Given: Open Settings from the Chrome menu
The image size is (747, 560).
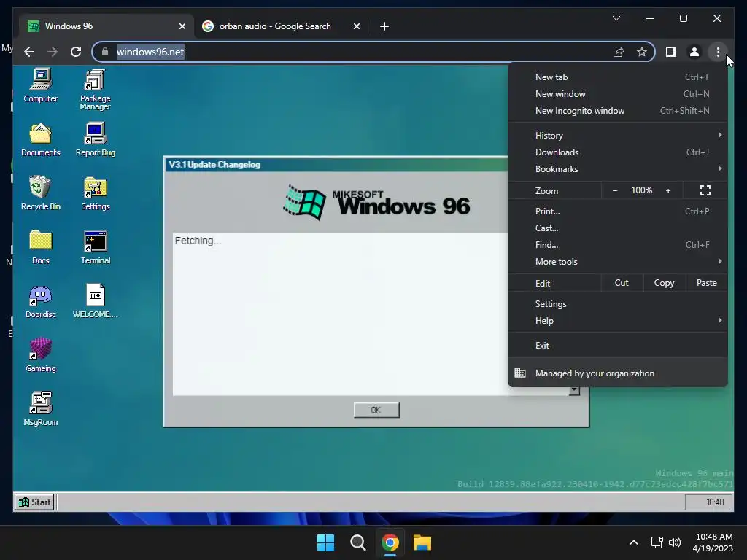Looking at the screenshot, I should pos(617,304).
